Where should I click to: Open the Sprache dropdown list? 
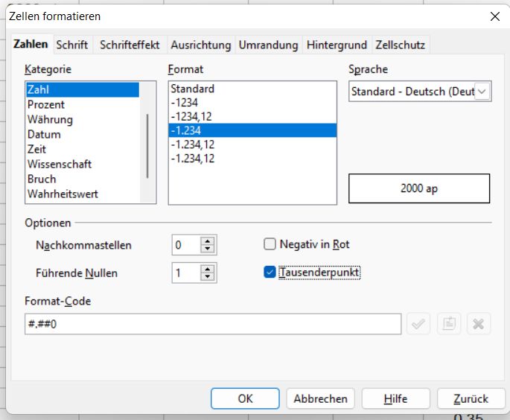click(482, 92)
